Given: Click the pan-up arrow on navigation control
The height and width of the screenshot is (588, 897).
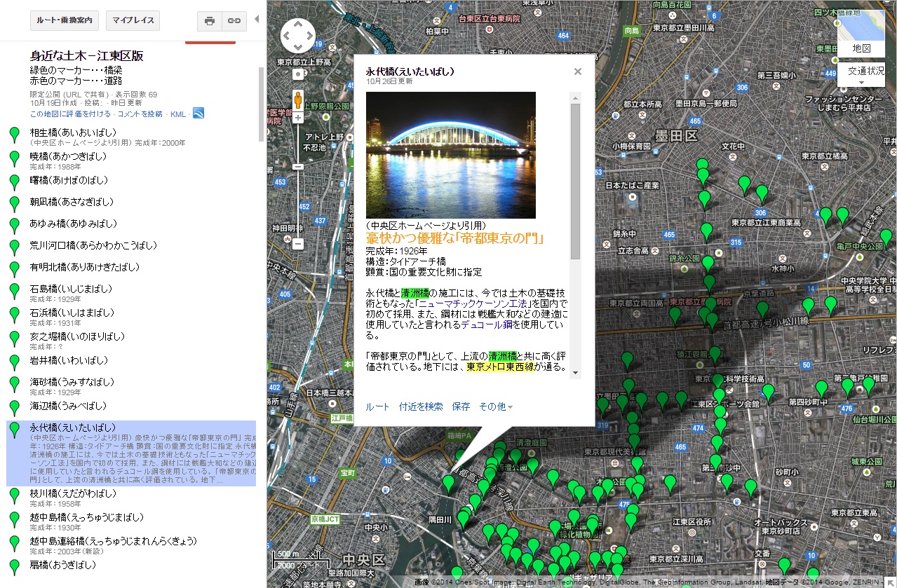Looking at the screenshot, I should click(298, 25).
